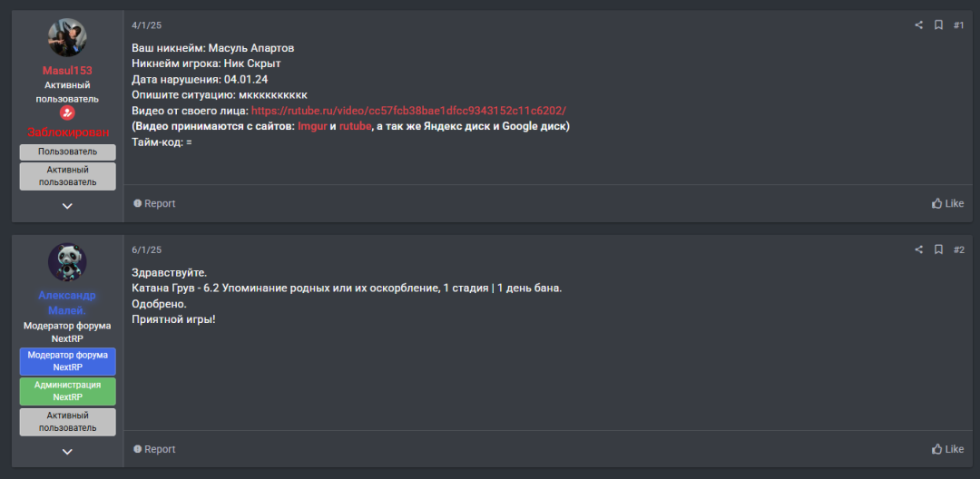Open Александр Малей username profile
The height and width of the screenshot is (479, 980).
[x=67, y=302]
